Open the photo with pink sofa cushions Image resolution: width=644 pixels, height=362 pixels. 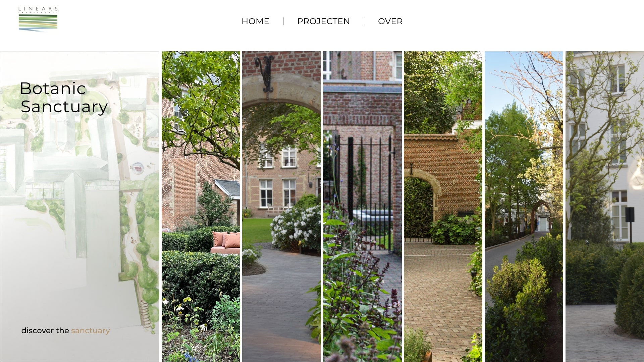201,206
